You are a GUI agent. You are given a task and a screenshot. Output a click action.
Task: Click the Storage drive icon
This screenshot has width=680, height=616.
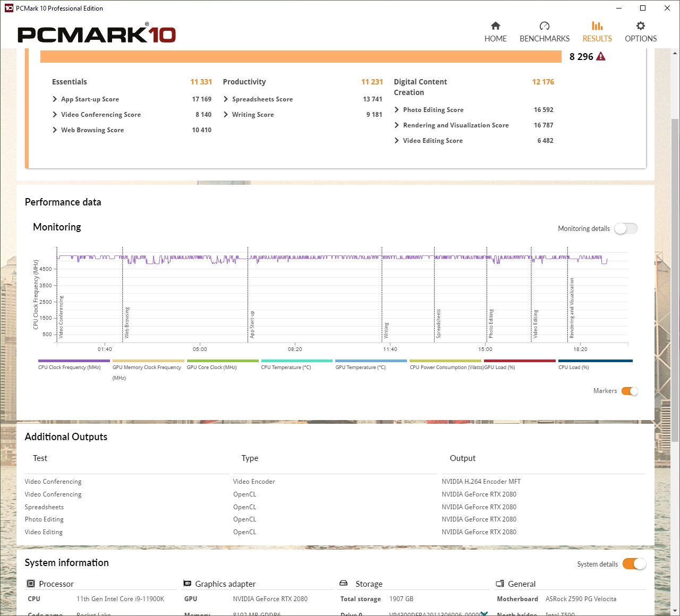(343, 583)
